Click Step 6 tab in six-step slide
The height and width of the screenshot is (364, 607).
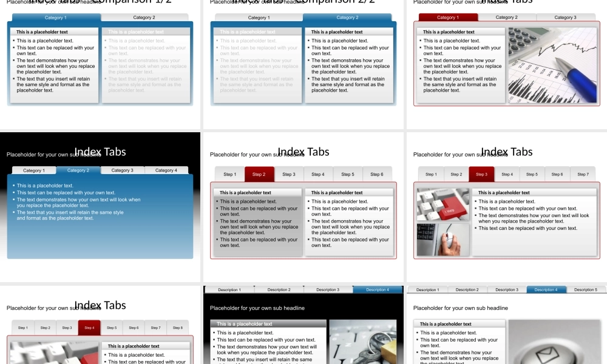tap(377, 174)
